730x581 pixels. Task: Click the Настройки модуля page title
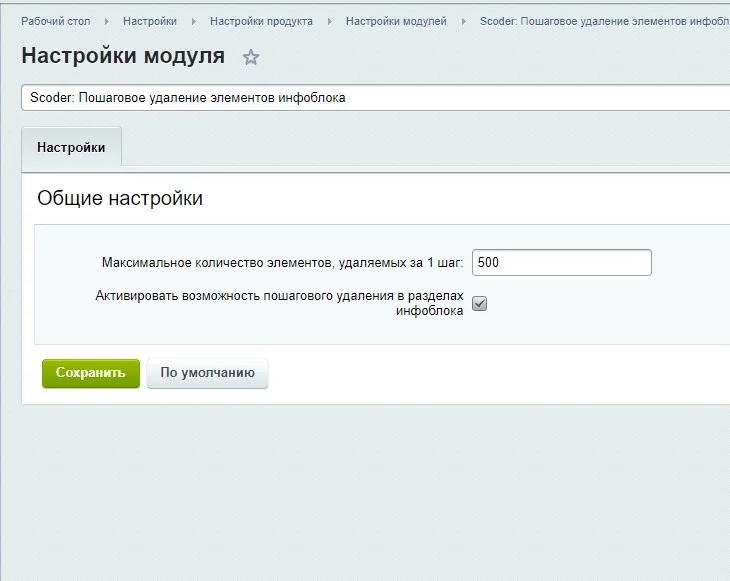point(123,56)
